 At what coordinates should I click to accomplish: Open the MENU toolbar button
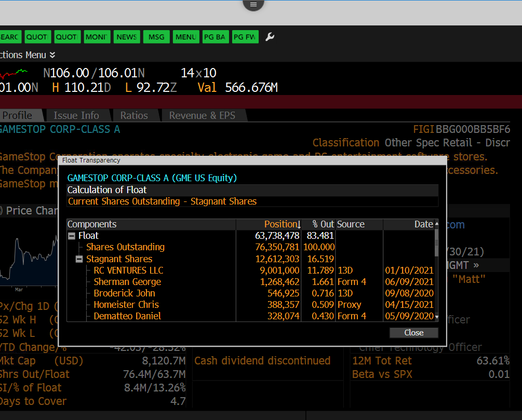tap(186, 37)
